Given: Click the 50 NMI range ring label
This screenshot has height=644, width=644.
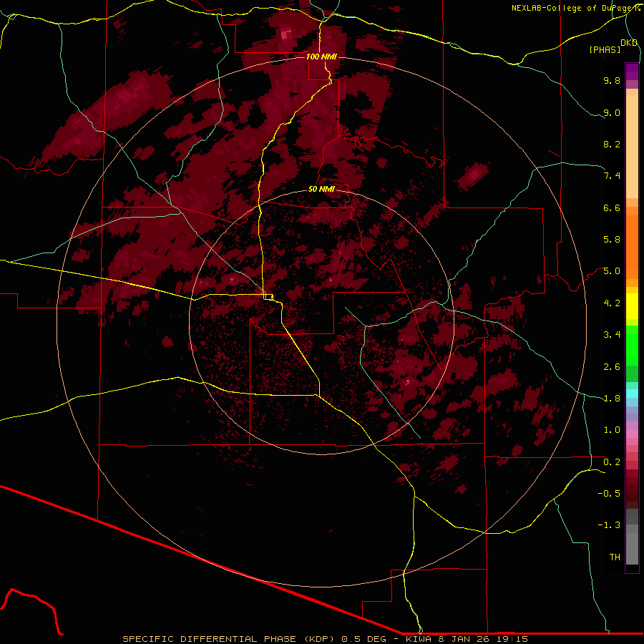Looking at the screenshot, I should tap(321, 189).
